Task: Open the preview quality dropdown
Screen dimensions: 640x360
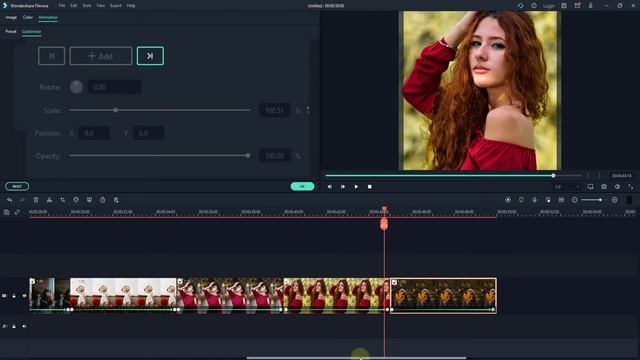Action: coord(567,187)
